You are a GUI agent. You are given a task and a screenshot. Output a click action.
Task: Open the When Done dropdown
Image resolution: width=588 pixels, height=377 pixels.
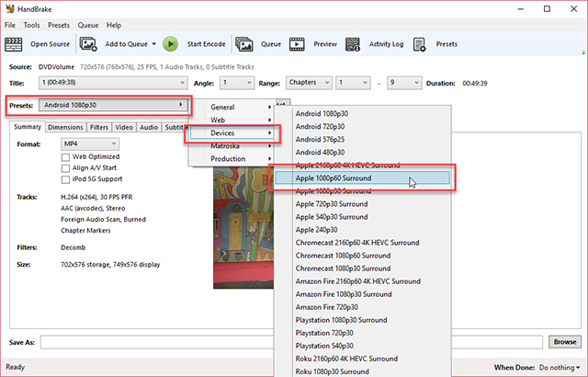(x=553, y=366)
